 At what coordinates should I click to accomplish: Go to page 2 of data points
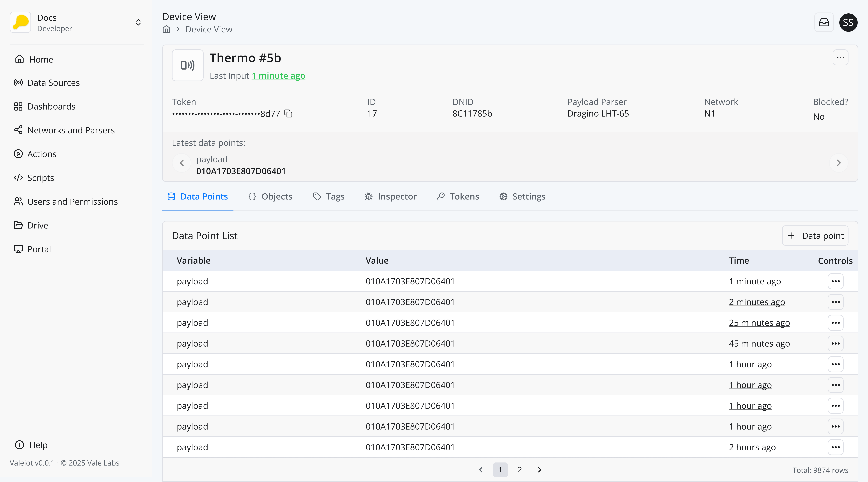[520, 470]
